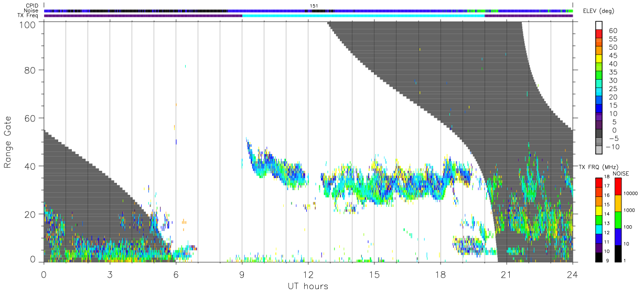Click the 6 tick on UT hours axis

tap(176, 274)
